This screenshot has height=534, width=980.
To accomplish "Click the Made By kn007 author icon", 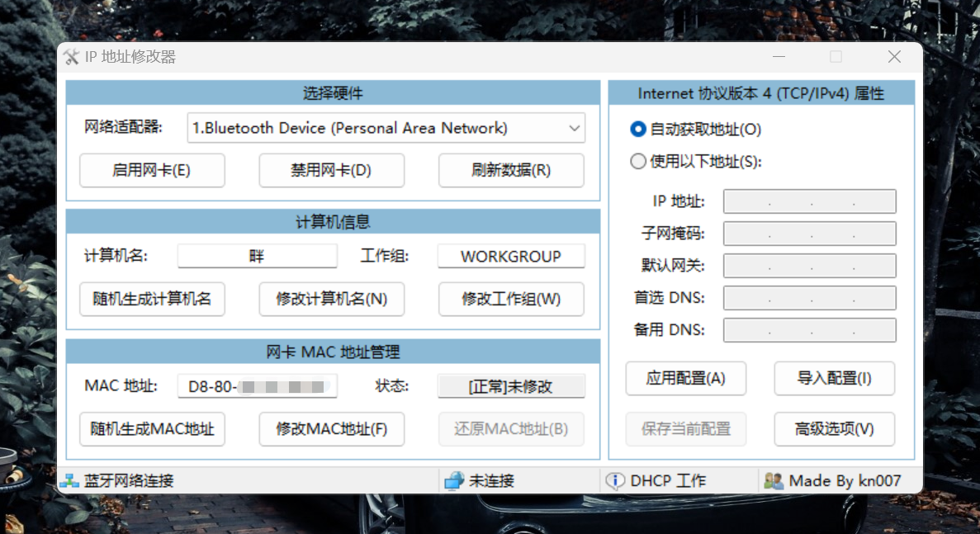I will point(774,480).
